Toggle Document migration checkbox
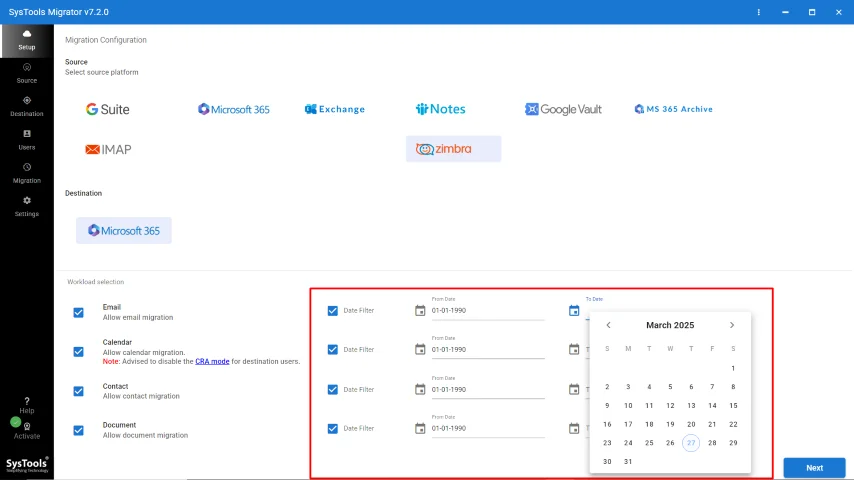Viewport: 854px width, 480px height. coord(78,430)
